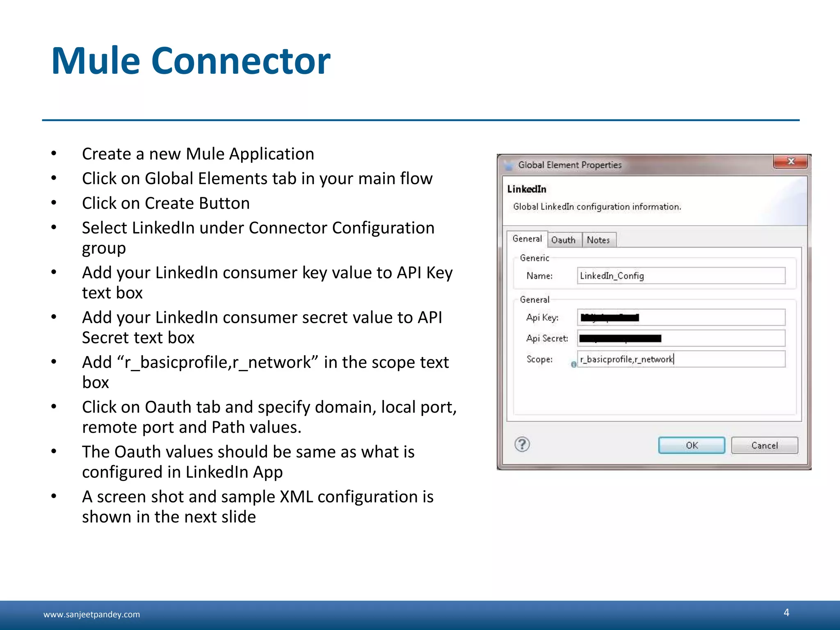
Task: Switch to the General tab
Action: pyautogui.click(x=527, y=239)
